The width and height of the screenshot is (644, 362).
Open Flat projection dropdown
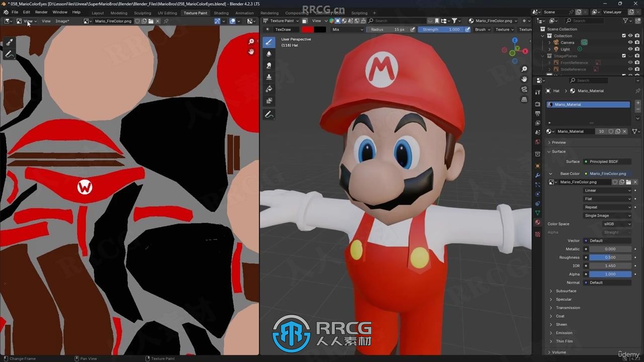607,199
